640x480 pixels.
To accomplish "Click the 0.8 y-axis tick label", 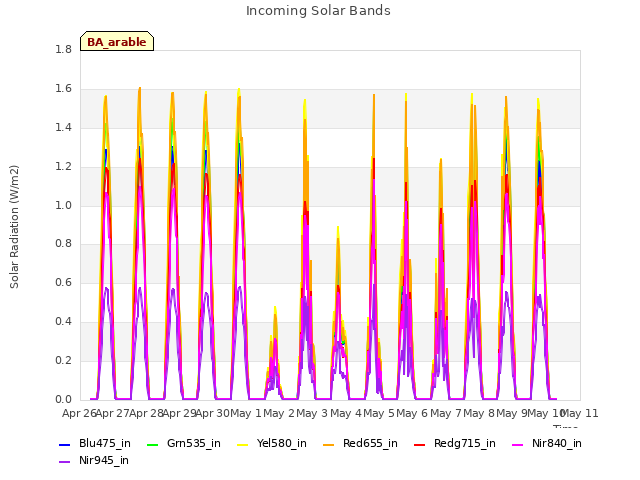I will pyautogui.click(x=63, y=244).
